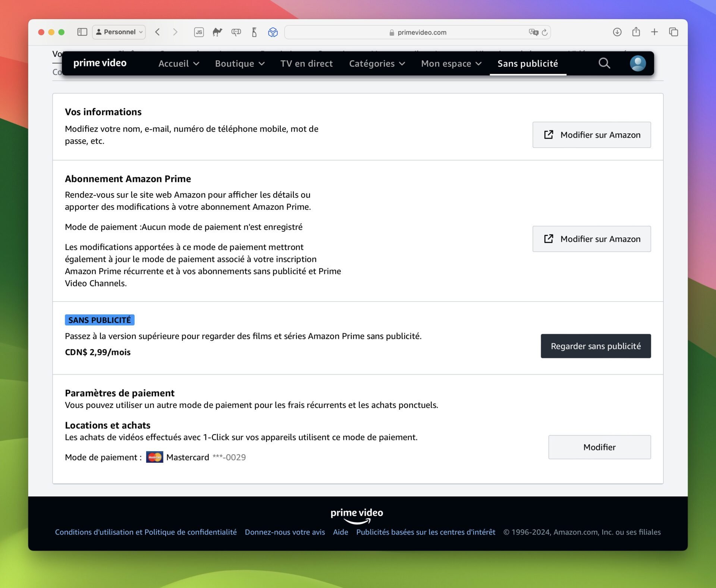Toggle the Safari sidebar icon
Viewport: 716px width, 588px height.
pos(82,32)
